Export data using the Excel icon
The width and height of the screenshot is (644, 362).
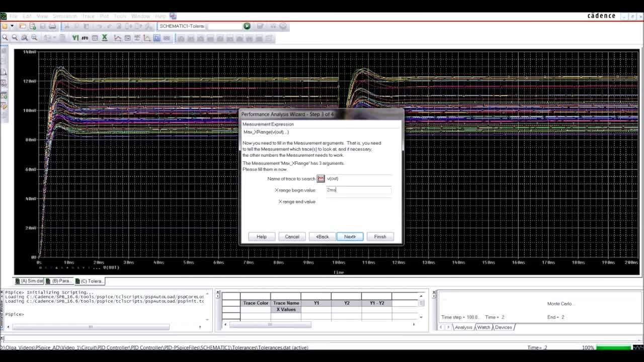pos(104,37)
